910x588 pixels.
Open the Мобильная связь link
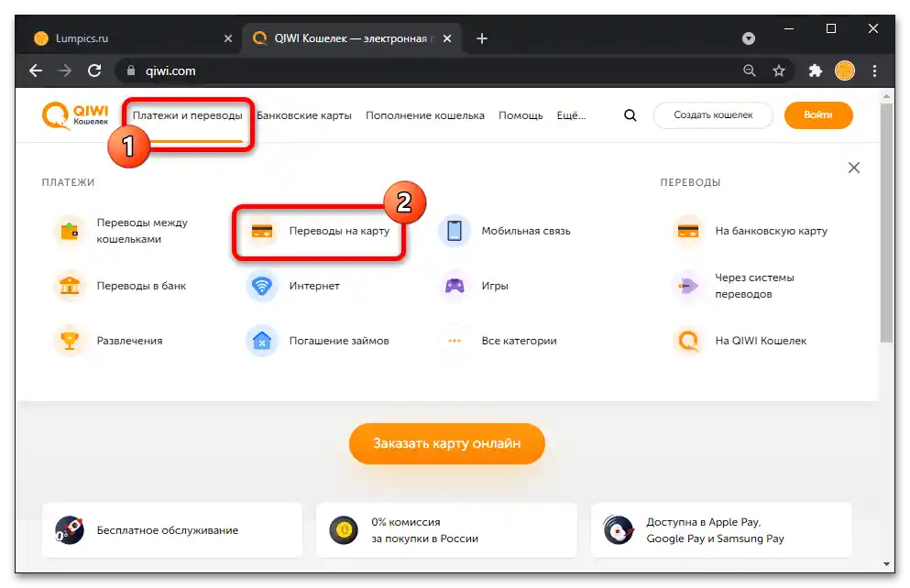[526, 231]
